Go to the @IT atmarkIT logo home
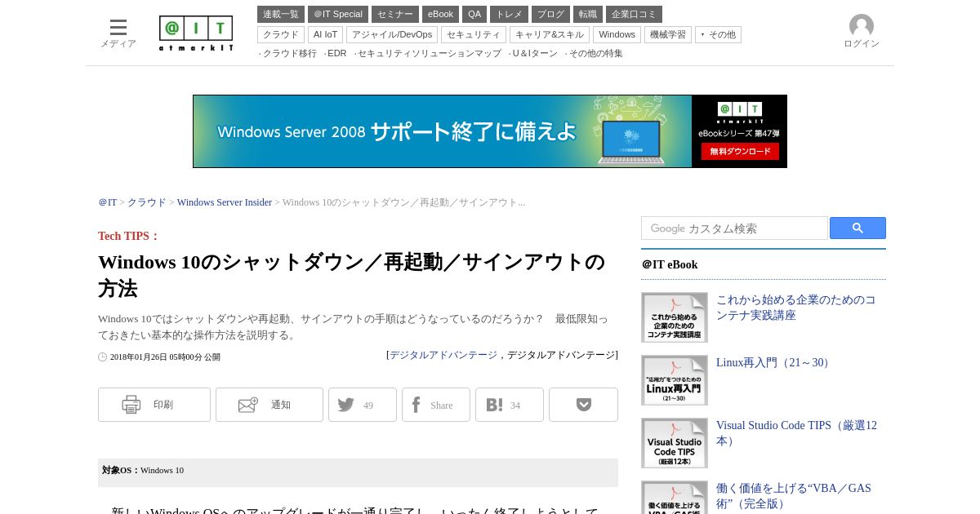This screenshot has height=514, width=980. pyautogui.click(x=196, y=33)
